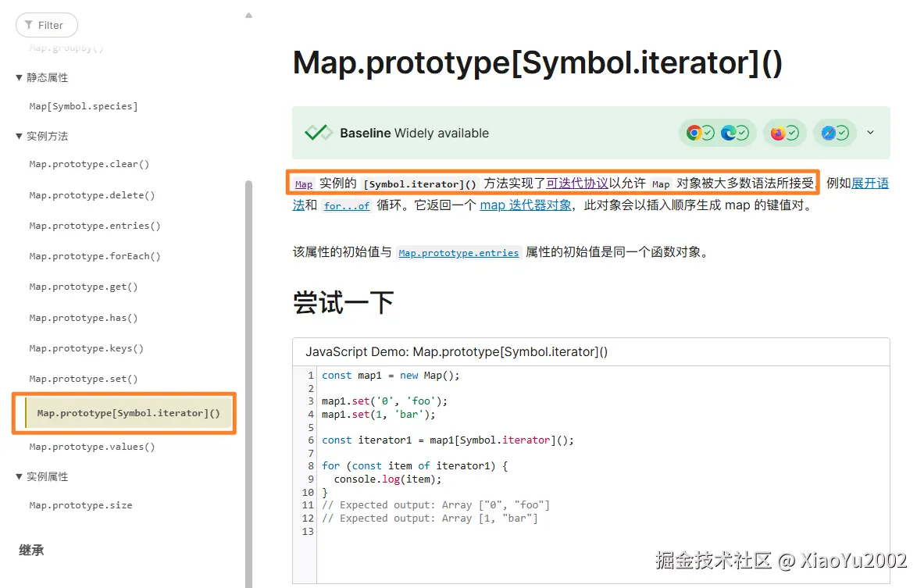Follow the 展开语法 link
The width and height of the screenshot is (924, 588).
click(x=870, y=184)
